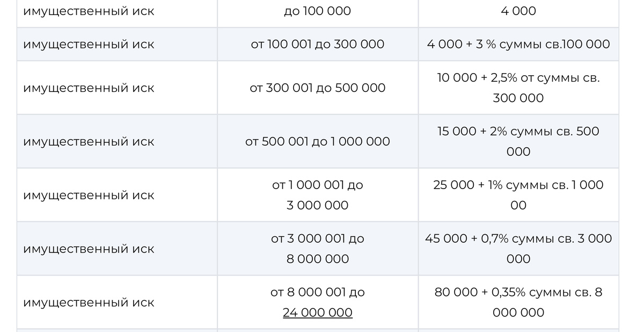This screenshot has height=332, width=644.
Task: Select 'от 3 000 001 до 8 000 000' cell
Action: (318, 249)
